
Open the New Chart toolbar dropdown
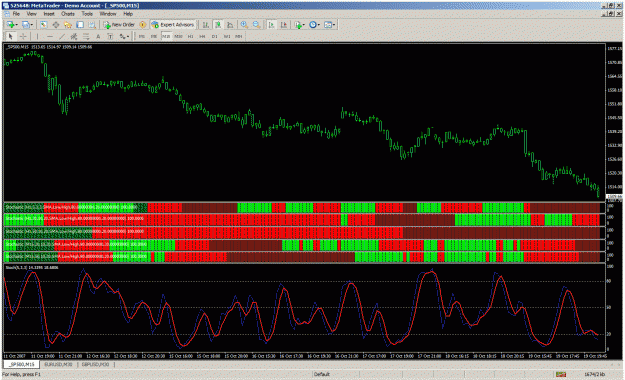(x=11, y=25)
